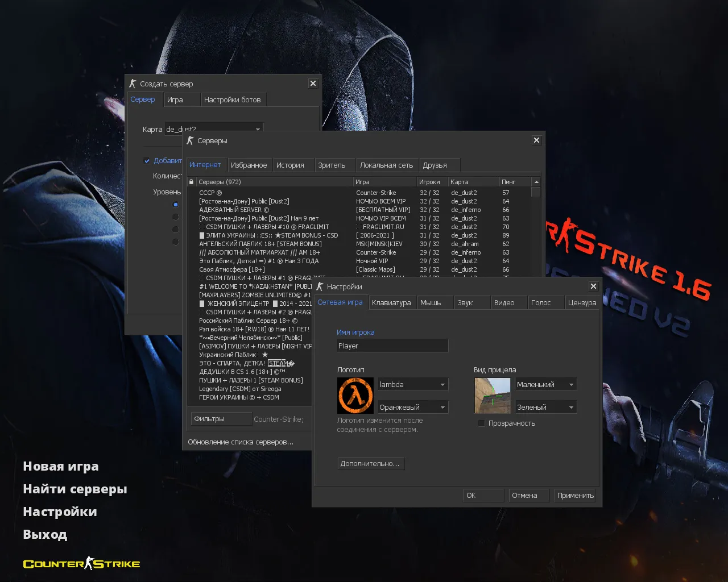Select the second Уровень radio button
Image resolution: width=728 pixels, height=582 pixels.
[175, 217]
